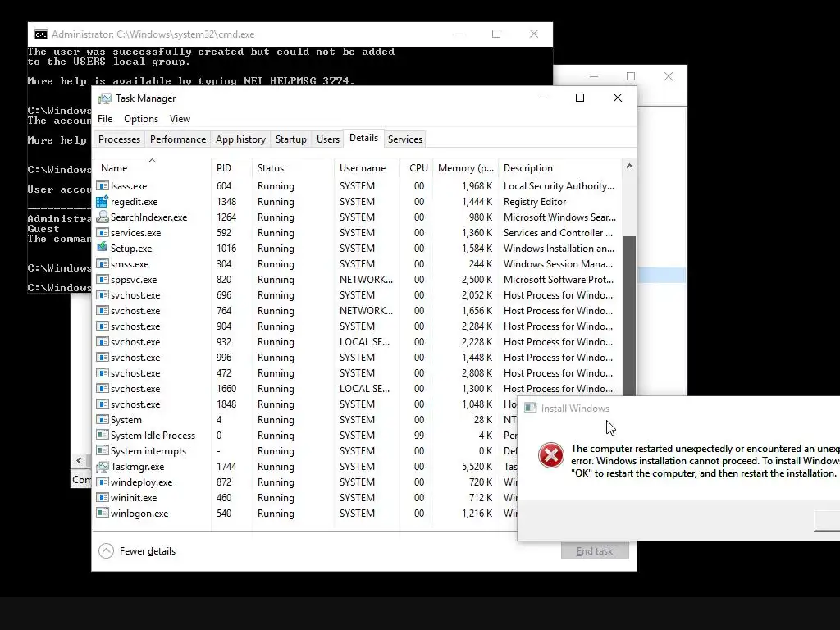The image size is (840, 630).
Task: Click the windeploy.exe process icon
Action: click(102, 482)
